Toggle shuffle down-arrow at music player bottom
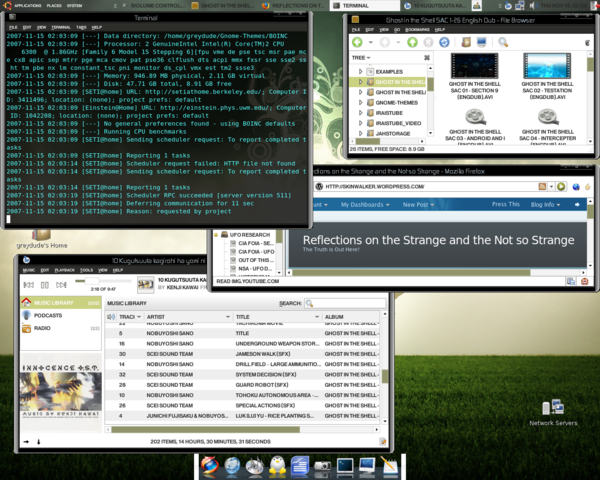 [x=39, y=442]
